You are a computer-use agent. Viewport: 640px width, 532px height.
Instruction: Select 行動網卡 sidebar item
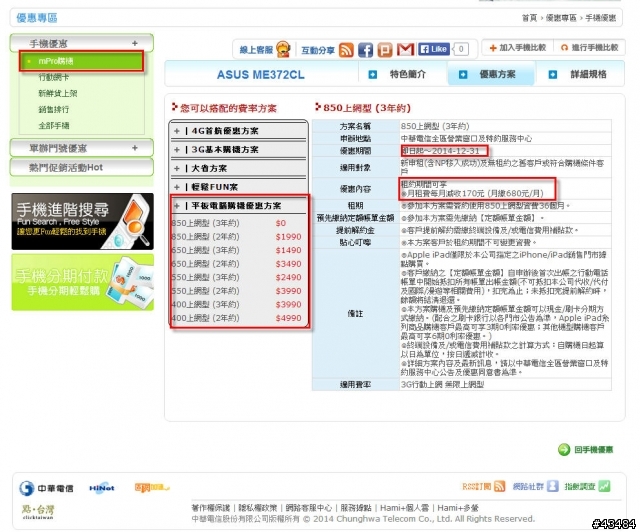53,77
